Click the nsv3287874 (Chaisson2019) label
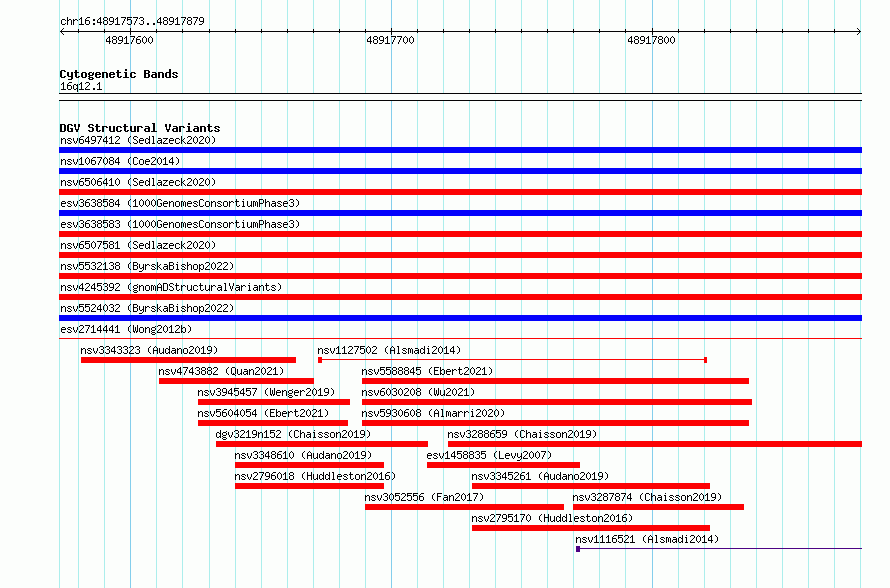The width and height of the screenshot is (890, 588). [x=647, y=497]
